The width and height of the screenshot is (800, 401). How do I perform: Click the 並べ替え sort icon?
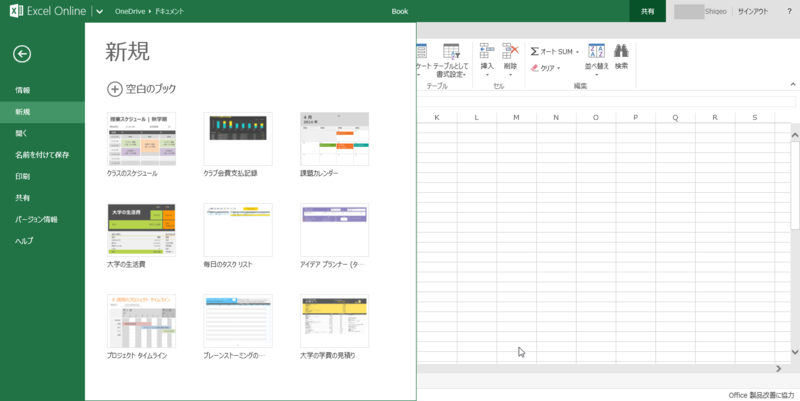click(596, 51)
